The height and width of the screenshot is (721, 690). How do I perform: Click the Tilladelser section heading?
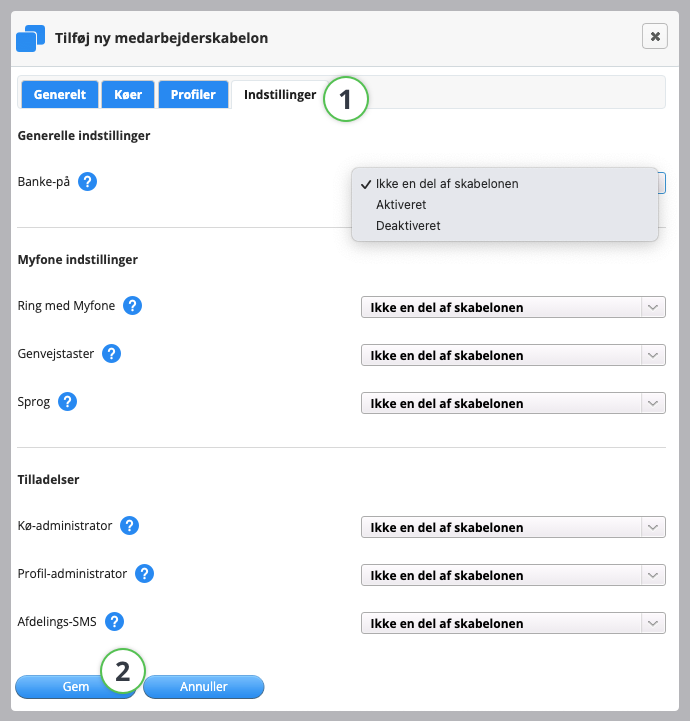(x=48, y=480)
